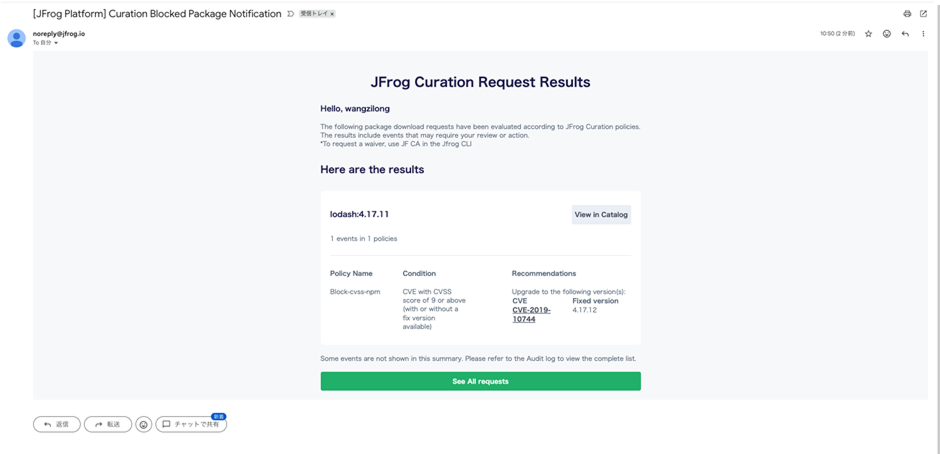Click the reply arrow icon in header

905,34
